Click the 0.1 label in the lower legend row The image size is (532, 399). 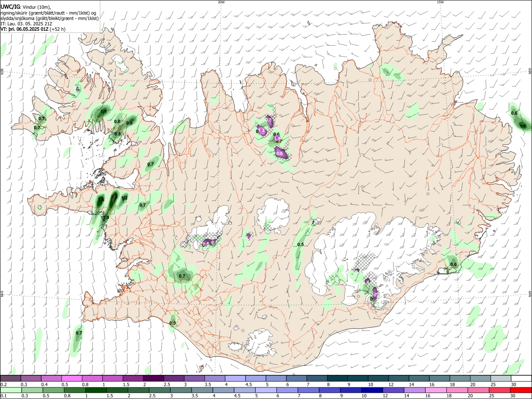pos(4,396)
